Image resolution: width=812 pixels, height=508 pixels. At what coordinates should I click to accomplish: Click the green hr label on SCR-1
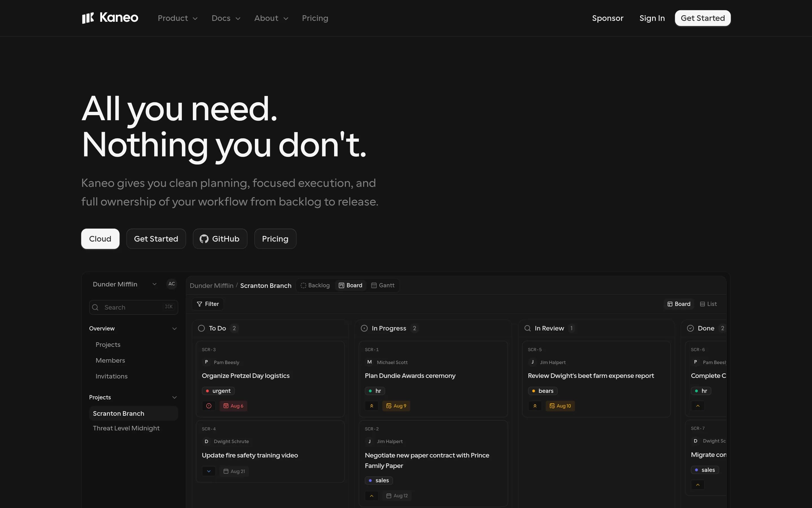pyautogui.click(x=375, y=391)
